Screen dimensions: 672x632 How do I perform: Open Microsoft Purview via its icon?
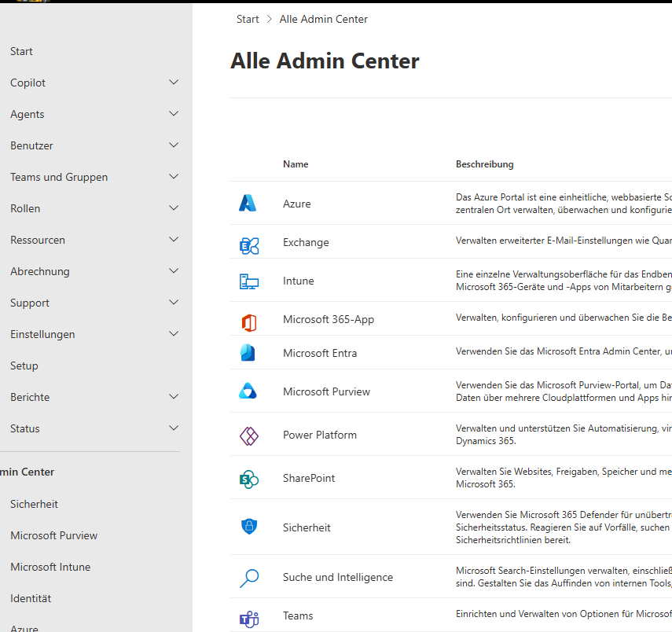pyautogui.click(x=248, y=391)
